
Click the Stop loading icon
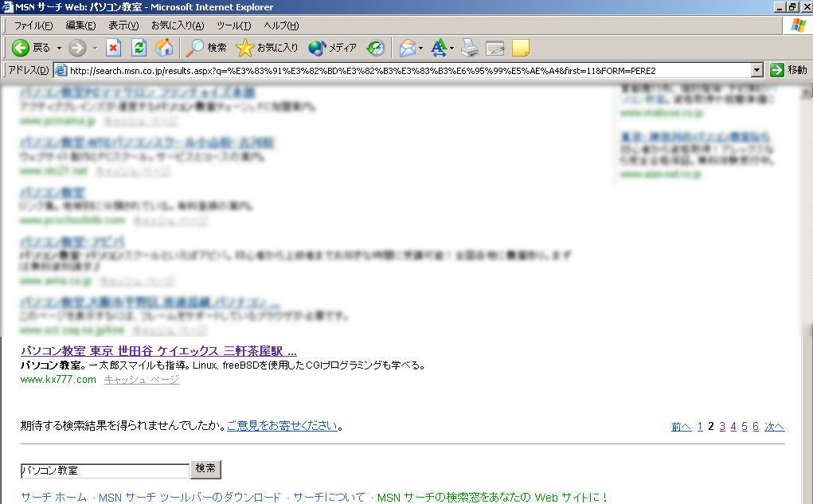click(x=113, y=48)
